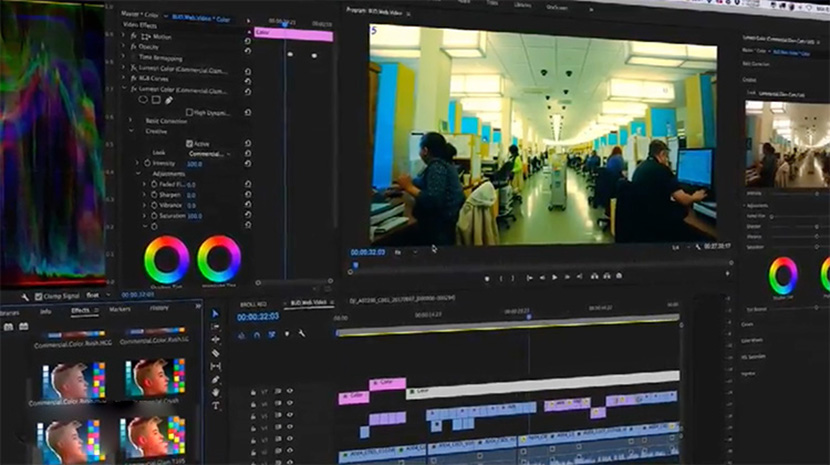Switch to the Info tab
Viewport: 830px width, 465px height.
click(x=46, y=311)
